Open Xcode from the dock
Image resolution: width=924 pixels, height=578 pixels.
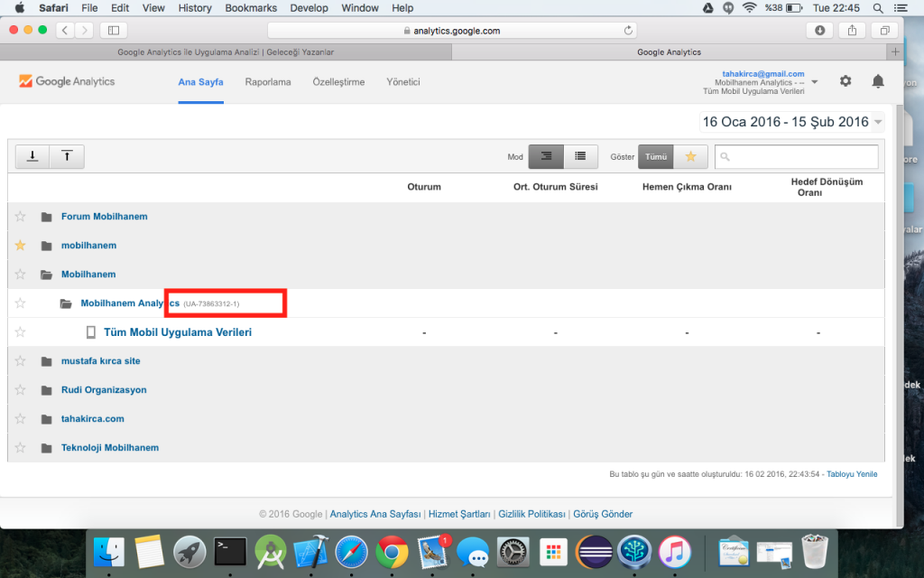point(311,553)
